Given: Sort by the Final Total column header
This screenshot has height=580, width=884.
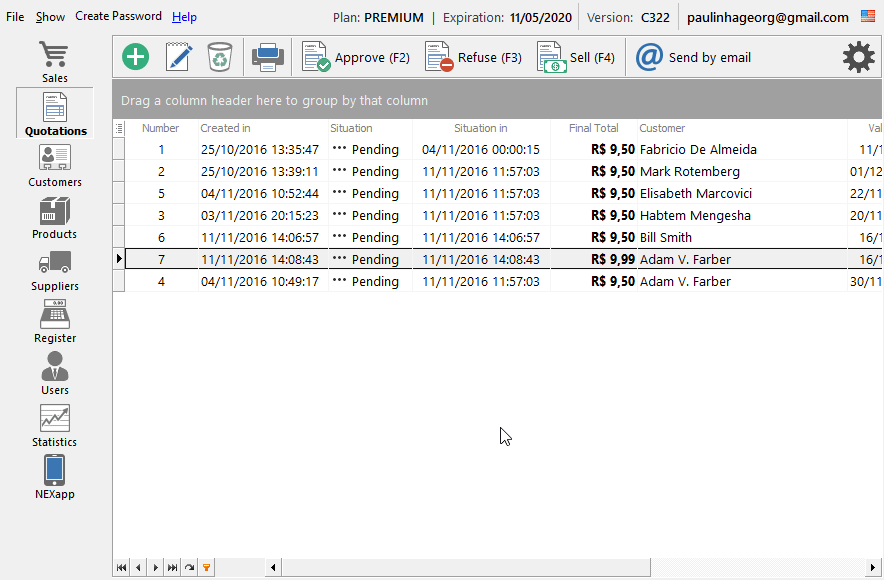Looking at the screenshot, I should (x=594, y=128).
